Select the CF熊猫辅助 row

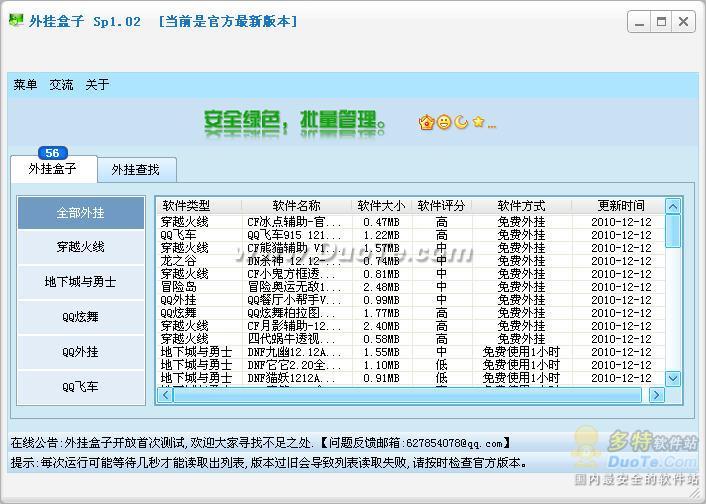tap(412, 248)
